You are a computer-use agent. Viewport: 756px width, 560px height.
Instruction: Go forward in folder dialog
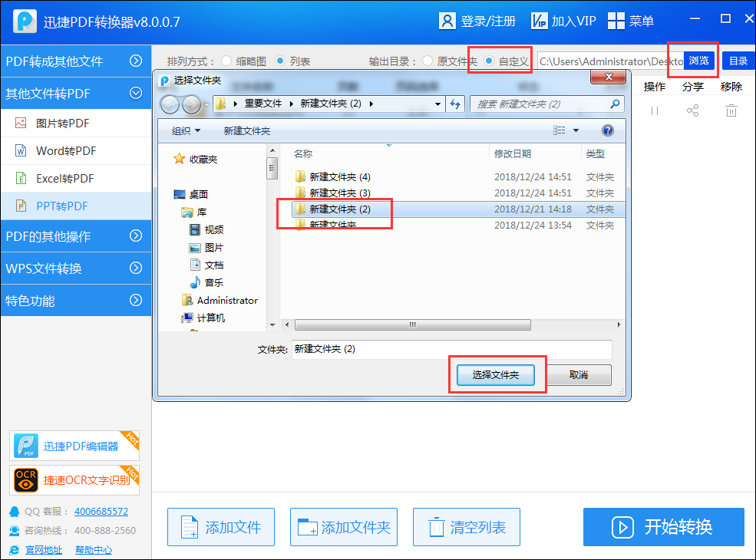coord(191,104)
